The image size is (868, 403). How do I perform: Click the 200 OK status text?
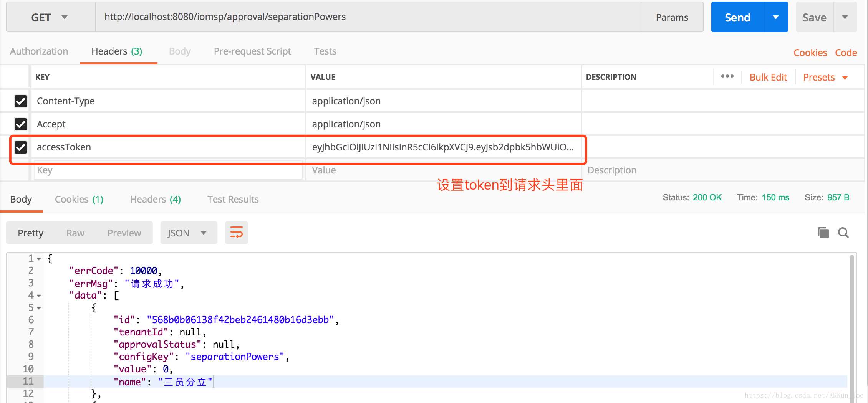pyautogui.click(x=707, y=197)
